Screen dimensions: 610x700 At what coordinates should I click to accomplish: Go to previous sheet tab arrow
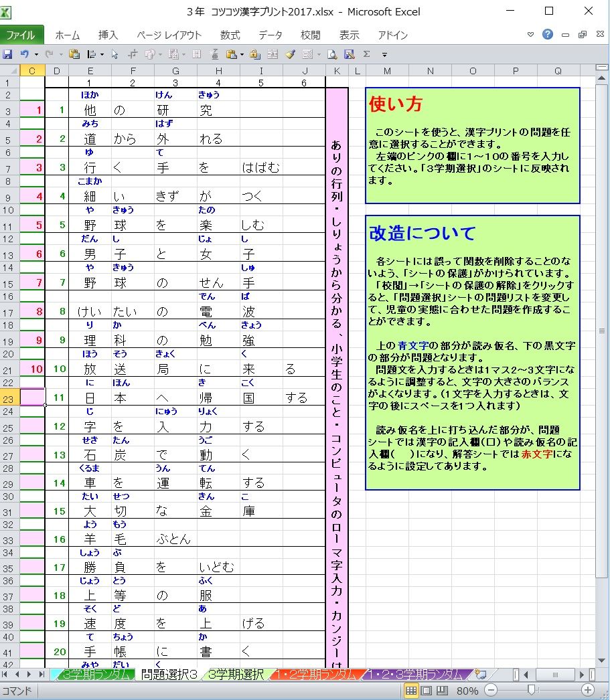pyautogui.click(x=17, y=674)
